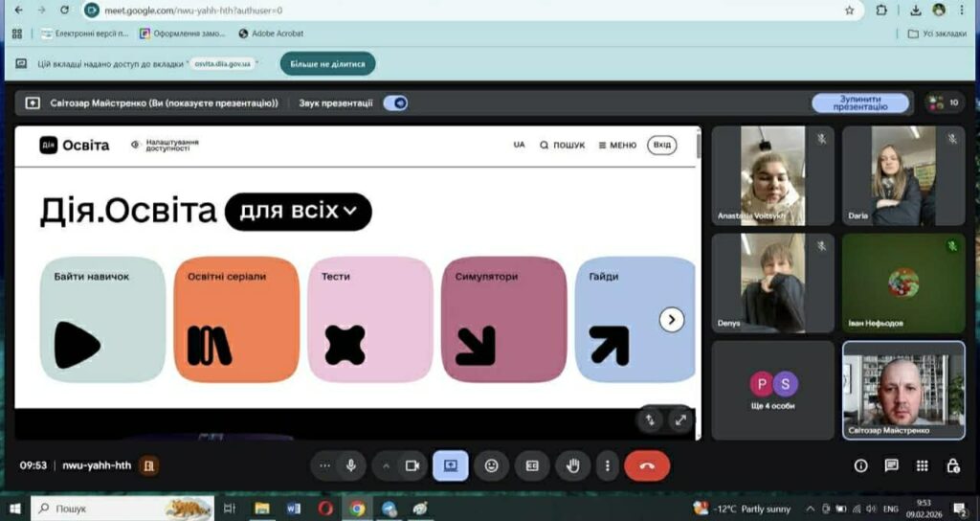Open the chat panel icon

pyautogui.click(x=891, y=465)
